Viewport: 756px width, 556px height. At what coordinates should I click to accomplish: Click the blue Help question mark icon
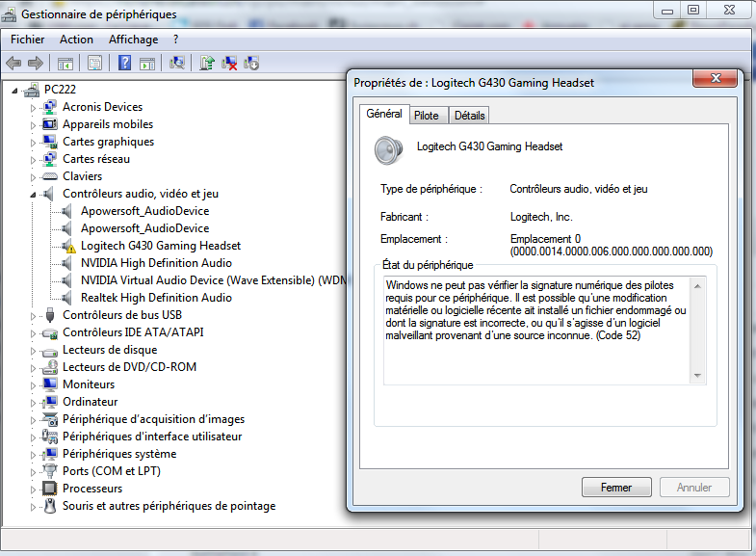click(x=125, y=63)
